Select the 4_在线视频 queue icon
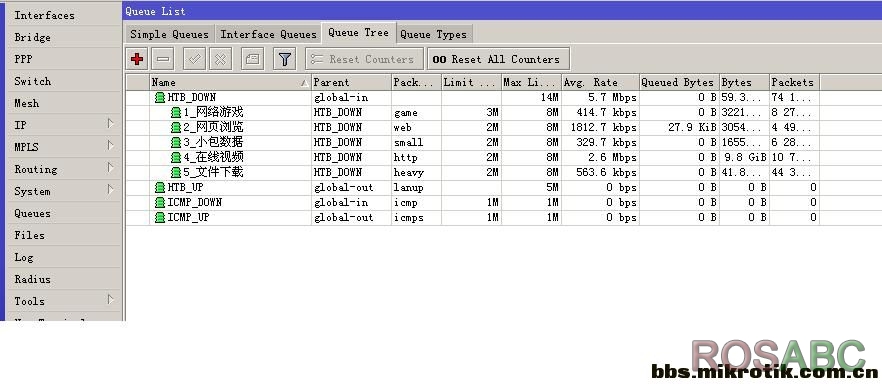Screen dimensions: 882x384 [176, 157]
